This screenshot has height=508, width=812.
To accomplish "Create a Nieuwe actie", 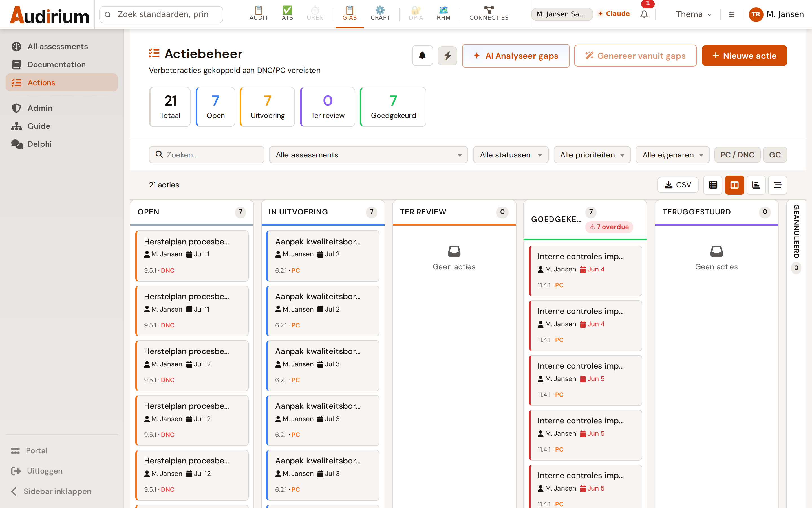I will click(x=744, y=56).
